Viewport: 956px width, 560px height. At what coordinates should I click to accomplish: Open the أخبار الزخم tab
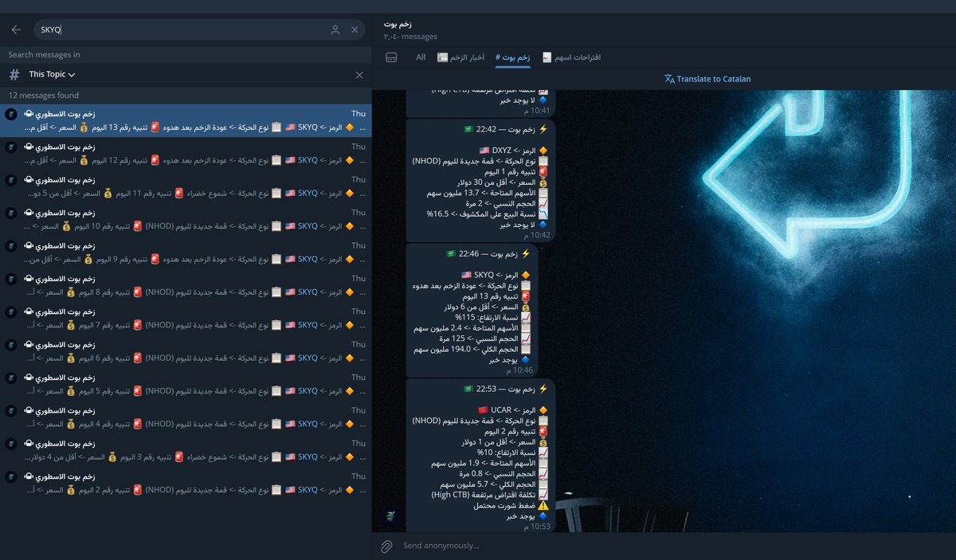pos(462,57)
